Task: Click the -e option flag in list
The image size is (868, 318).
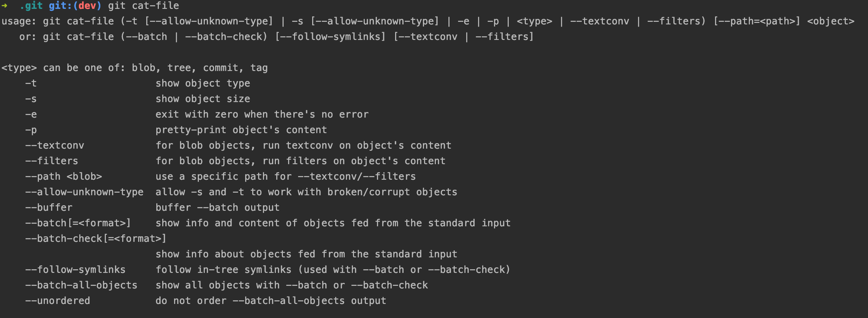Action: pyautogui.click(x=31, y=114)
